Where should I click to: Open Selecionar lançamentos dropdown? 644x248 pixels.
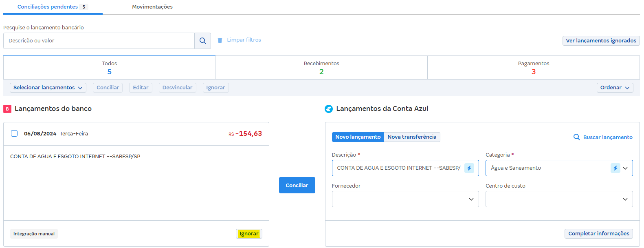pyautogui.click(x=48, y=88)
